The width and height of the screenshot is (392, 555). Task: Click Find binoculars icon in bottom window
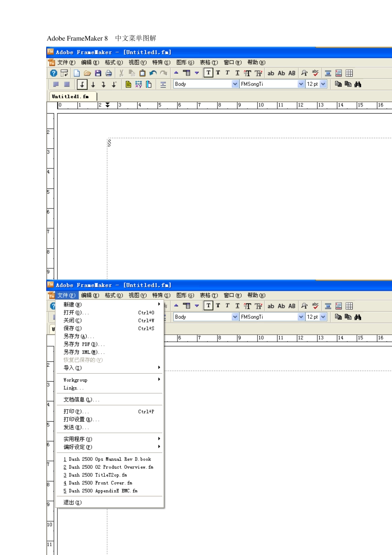[x=358, y=317]
